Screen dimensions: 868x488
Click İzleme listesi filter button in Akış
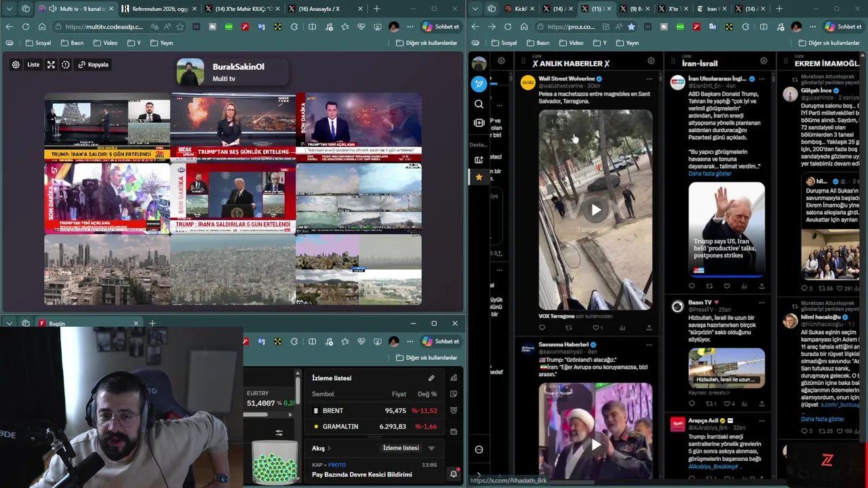coord(401,448)
